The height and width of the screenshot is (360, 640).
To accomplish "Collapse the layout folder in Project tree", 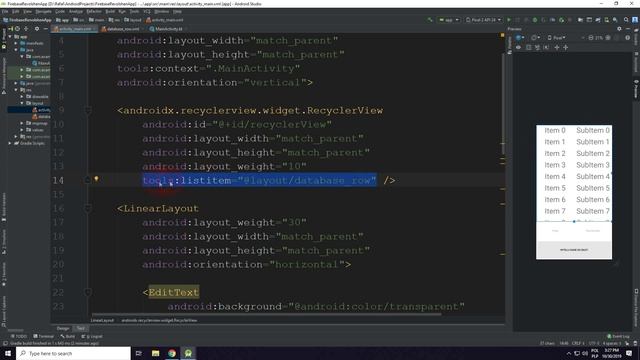I will [22, 103].
